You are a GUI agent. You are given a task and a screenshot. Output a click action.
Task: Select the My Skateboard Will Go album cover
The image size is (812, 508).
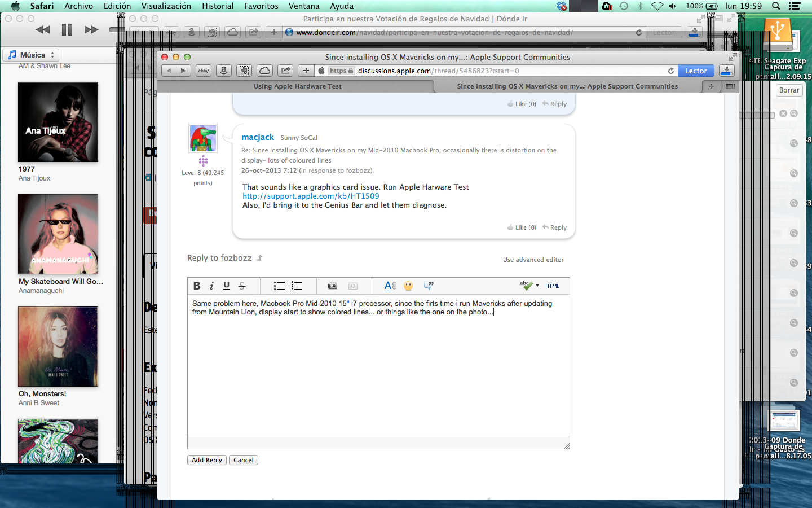(58, 234)
